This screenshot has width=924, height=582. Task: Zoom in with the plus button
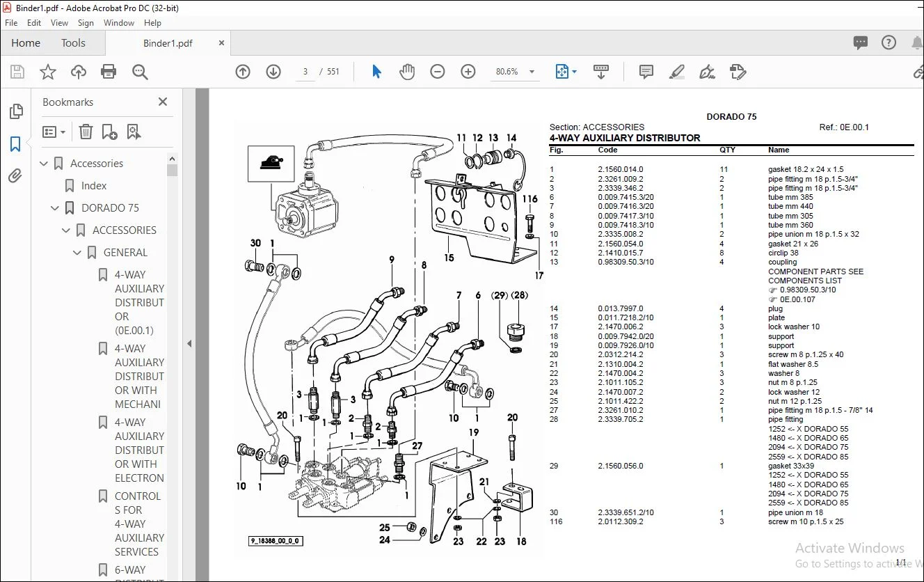point(468,72)
